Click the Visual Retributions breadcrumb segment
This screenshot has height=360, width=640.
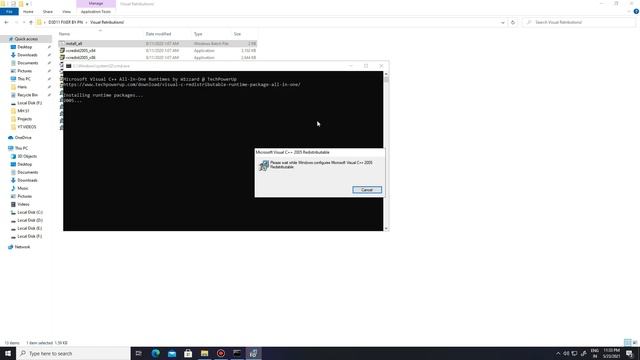[107, 22]
